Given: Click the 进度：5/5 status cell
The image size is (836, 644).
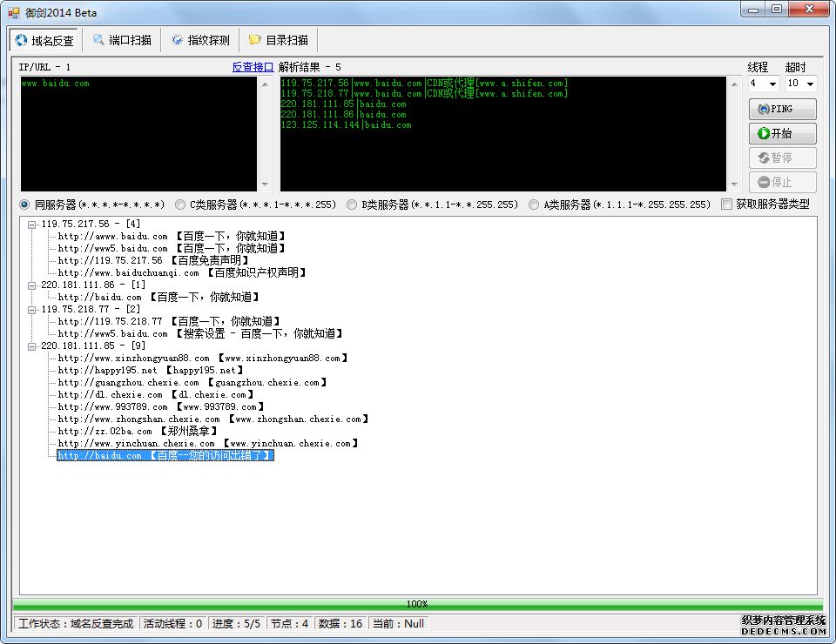Looking at the screenshot, I should (236, 624).
